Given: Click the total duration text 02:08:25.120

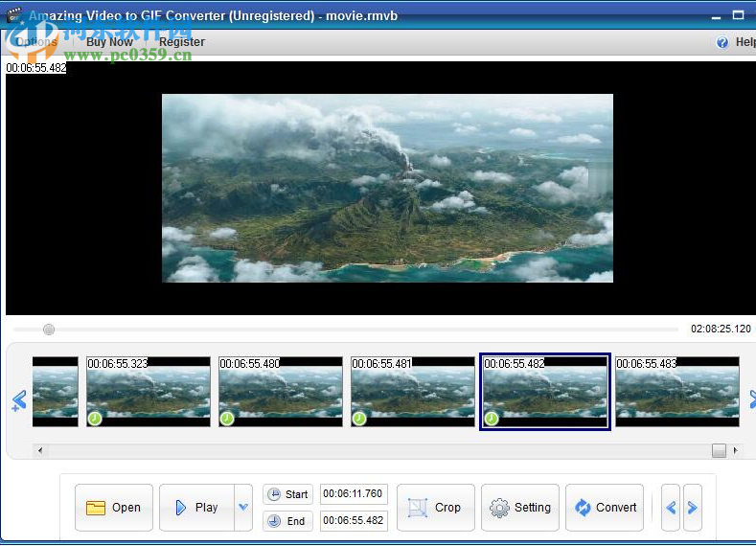Looking at the screenshot, I should [x=721, y=330].
